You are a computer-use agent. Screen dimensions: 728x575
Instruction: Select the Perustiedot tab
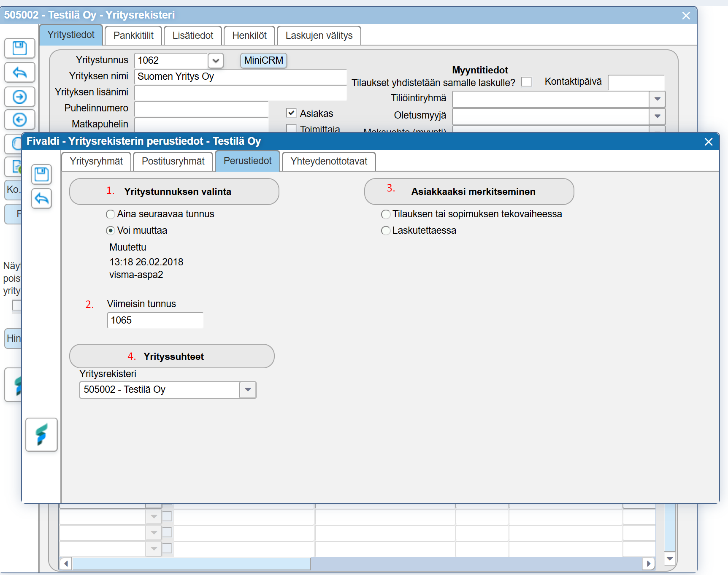248,161
